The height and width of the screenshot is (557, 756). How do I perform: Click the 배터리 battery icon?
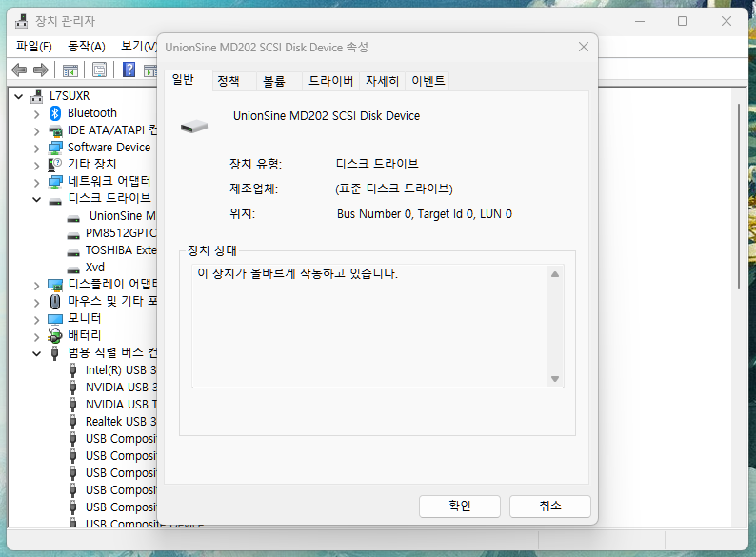[55, 336]
